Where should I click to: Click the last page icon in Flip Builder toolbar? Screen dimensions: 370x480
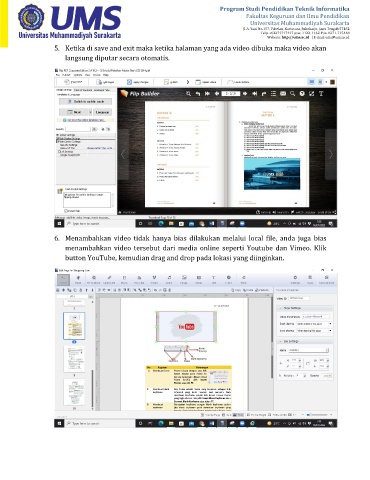(x=255, y=94)
